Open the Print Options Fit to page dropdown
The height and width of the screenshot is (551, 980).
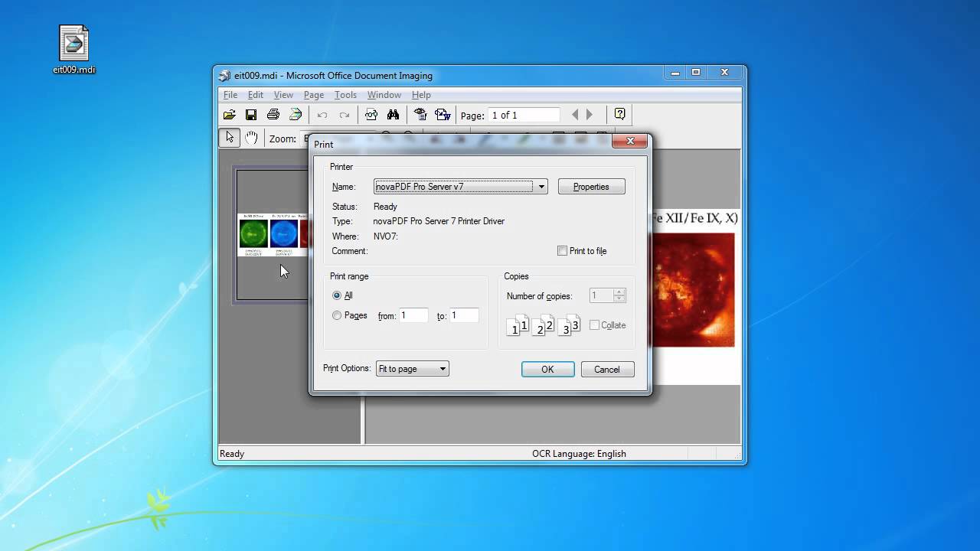(x=412, y=369)
